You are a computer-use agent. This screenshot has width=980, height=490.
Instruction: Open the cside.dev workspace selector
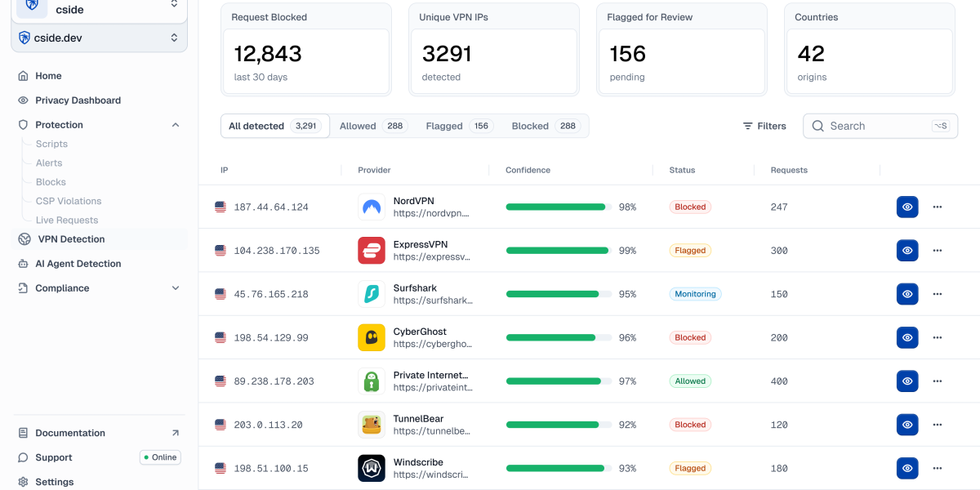[x=99, y=38]
